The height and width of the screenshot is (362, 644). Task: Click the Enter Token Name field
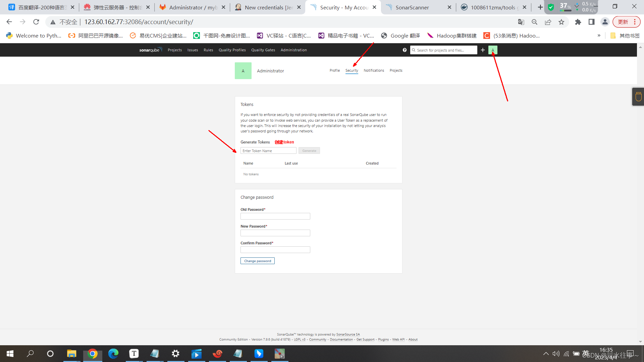(x=268, y=151)
